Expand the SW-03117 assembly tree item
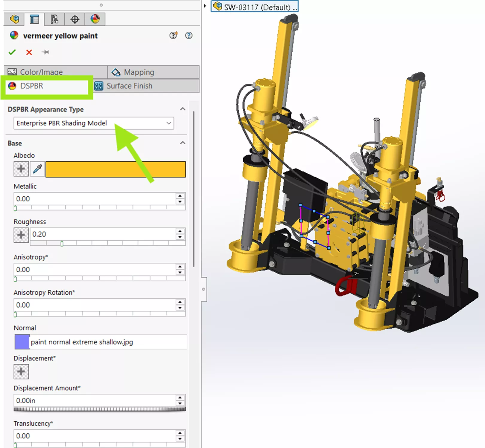The image size is (485, 448). 206,7
